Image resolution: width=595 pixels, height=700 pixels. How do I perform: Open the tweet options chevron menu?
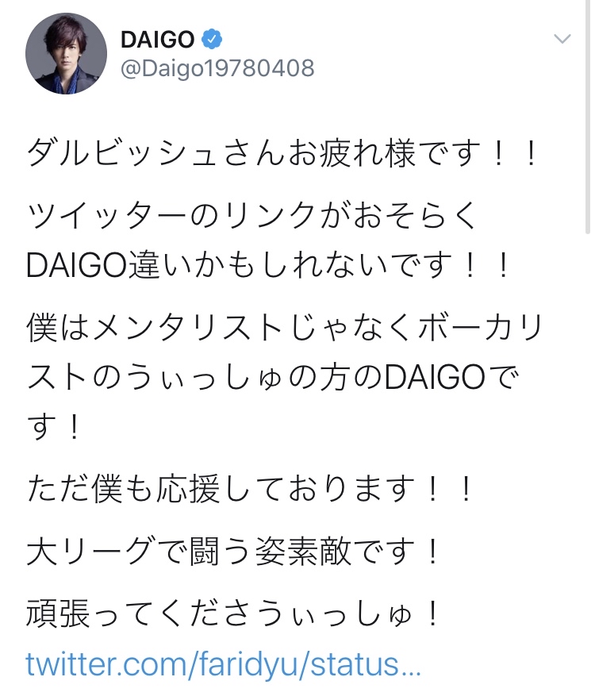click(562, 40)
